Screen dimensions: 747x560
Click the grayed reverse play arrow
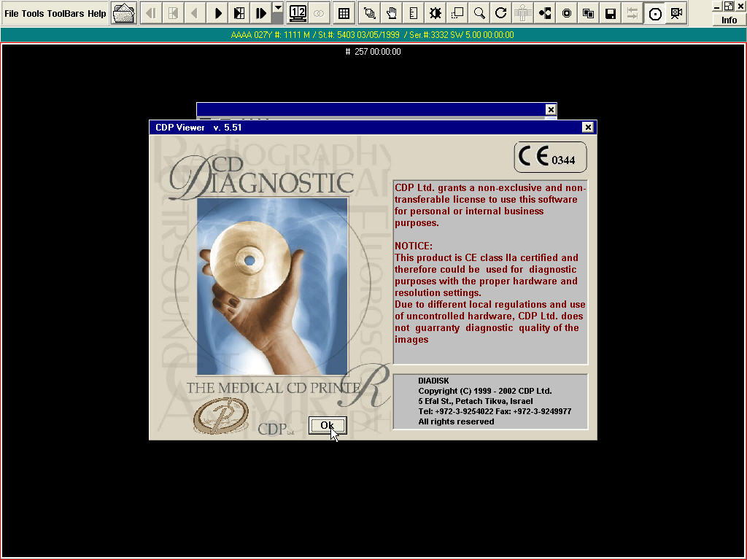pyautogui.click(x=195, y=13)
